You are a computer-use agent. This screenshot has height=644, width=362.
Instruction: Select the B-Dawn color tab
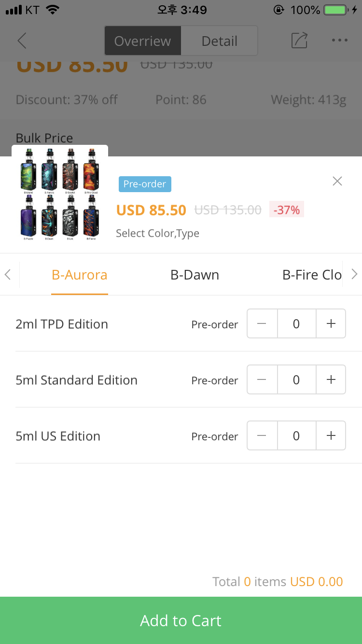pyautogui.click(x=195, y=275)
